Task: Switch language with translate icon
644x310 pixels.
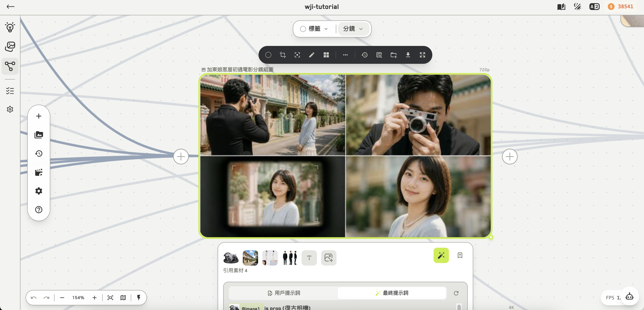Action: click(x=594, y=7)
